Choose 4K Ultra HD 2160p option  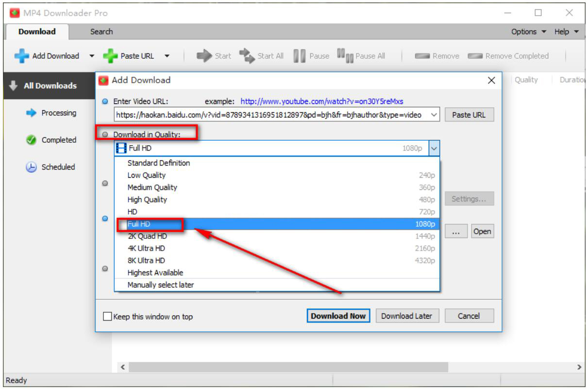coord(277,248)
